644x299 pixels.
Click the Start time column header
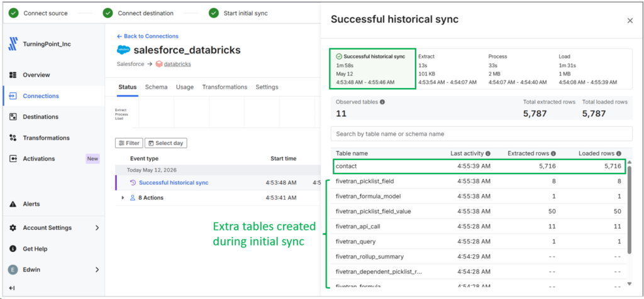[x=284, y=159]
